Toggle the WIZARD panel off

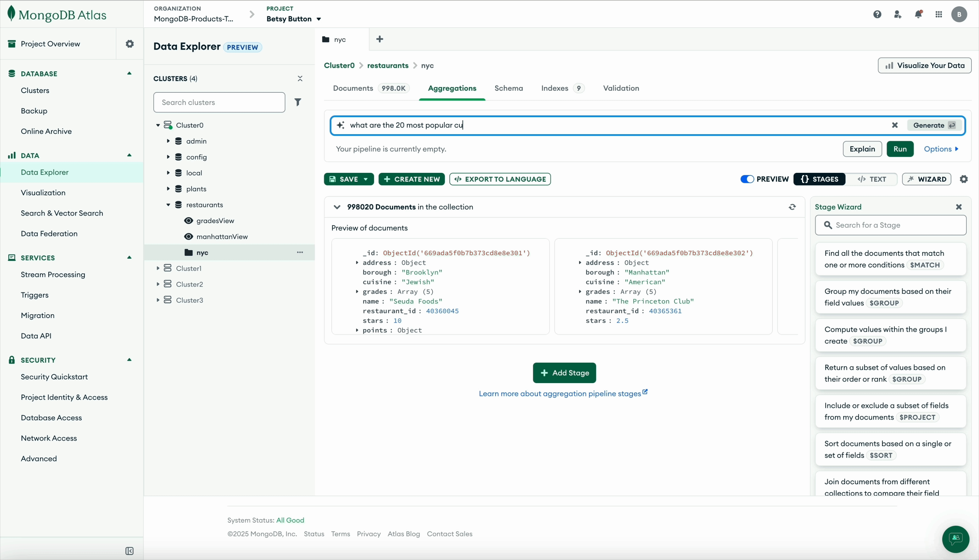tap(927, 179)
